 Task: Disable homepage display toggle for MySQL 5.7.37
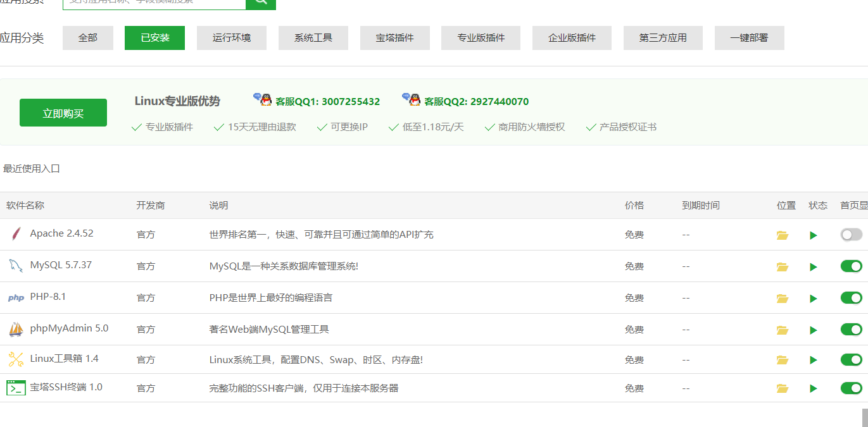[x=851, y=266]
